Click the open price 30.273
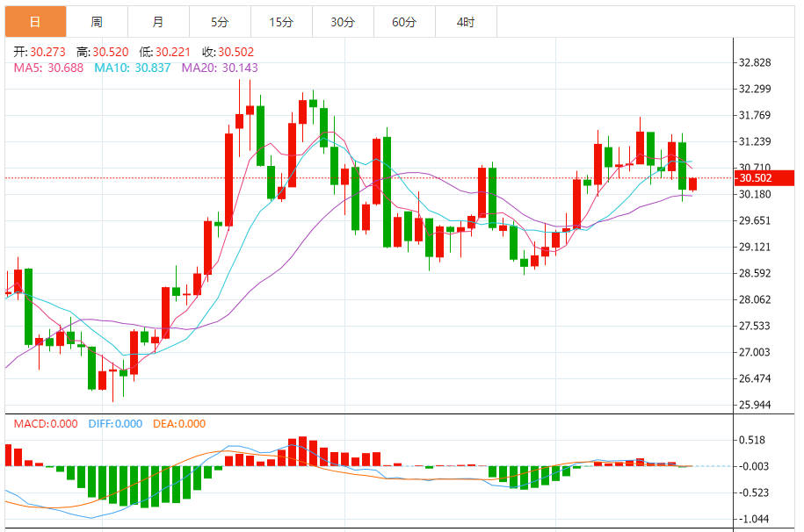This screenshot has height=532, width=804. [x=47, y=52]
